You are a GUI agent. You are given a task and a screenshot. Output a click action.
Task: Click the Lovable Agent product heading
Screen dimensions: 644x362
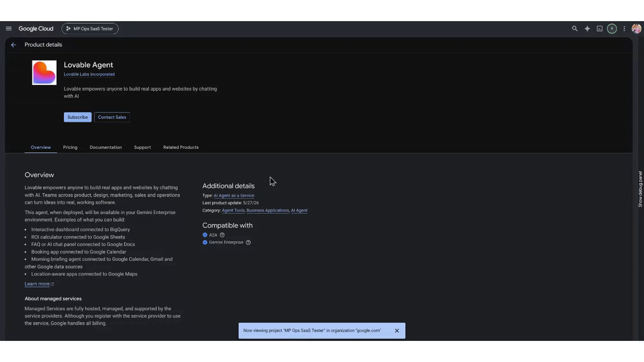click(89, 65)
